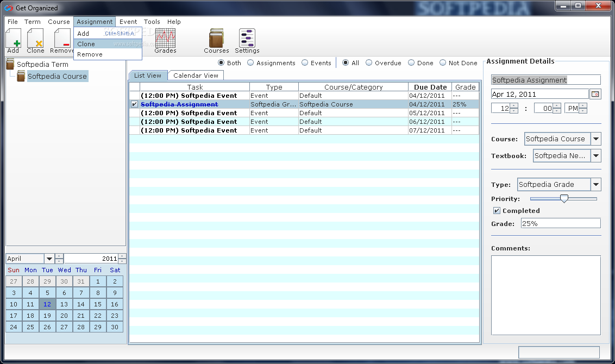Open the File menu
This screenshot has height=364, width=615.
coord(12,22)
